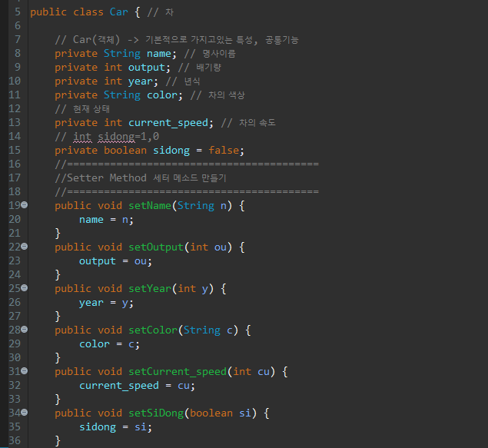The width and height of the screenshot is (488, 448).
Task: Click the underlined 'sidong' in line 14 comment
Action: (116, 137)
